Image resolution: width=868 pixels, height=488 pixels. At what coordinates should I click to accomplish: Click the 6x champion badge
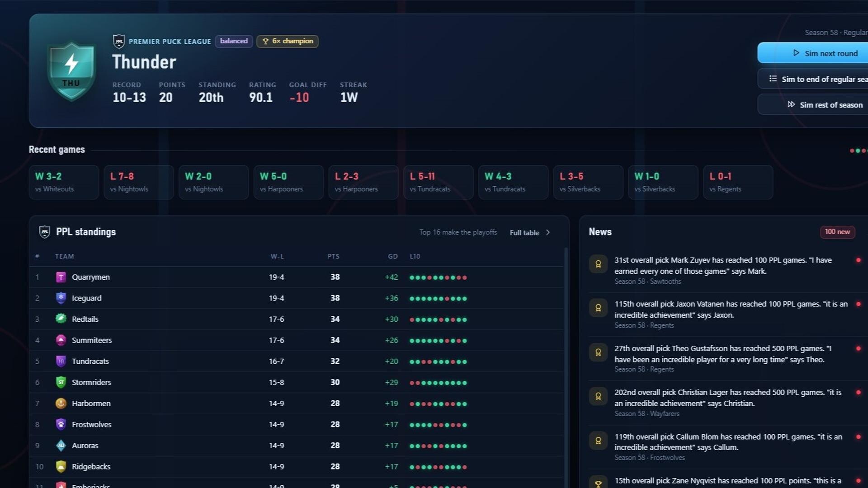pyautogui.click(x=288, y=41)
